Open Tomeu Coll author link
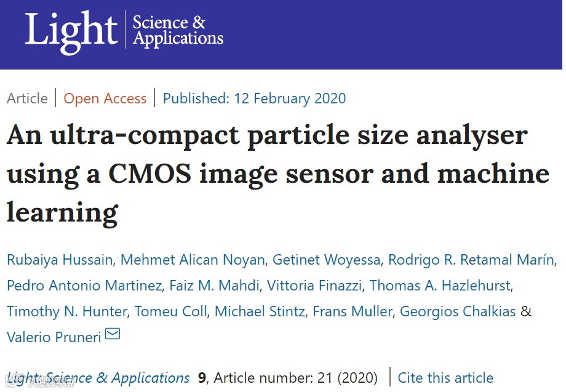 170,311
